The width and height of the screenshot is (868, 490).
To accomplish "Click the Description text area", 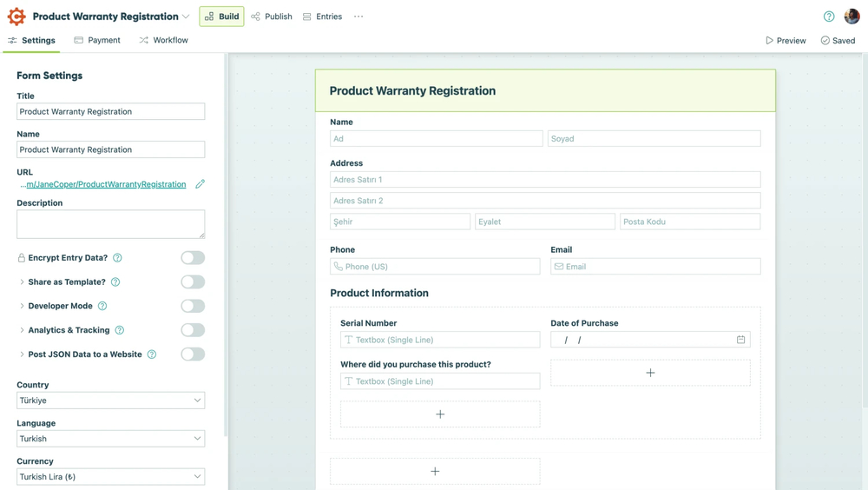I will click(x=111, y=224).
